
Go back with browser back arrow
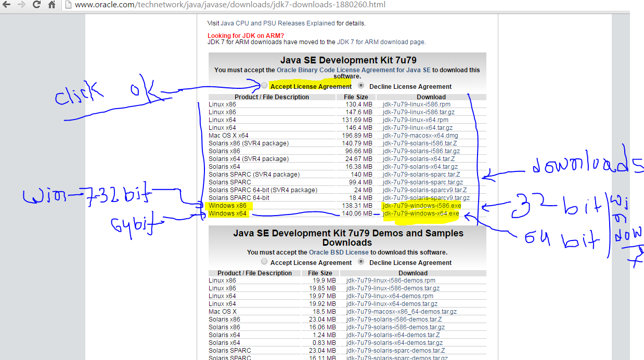pos(7,5)
